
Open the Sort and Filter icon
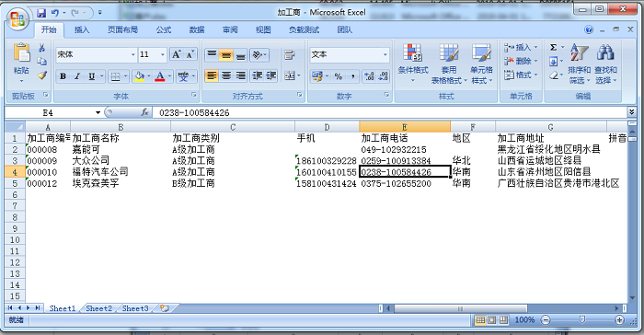coord(579,52)
